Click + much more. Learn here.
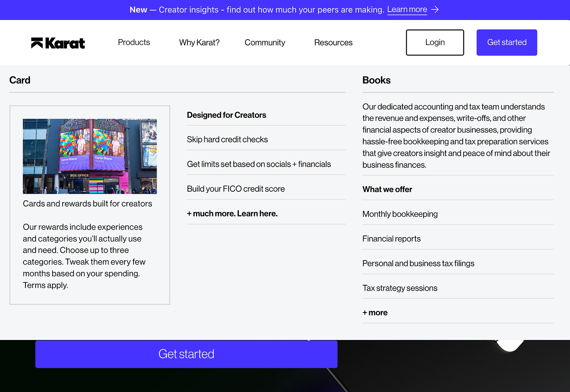Viewport: 570px width, 392px height. click(x=232, y=213)
